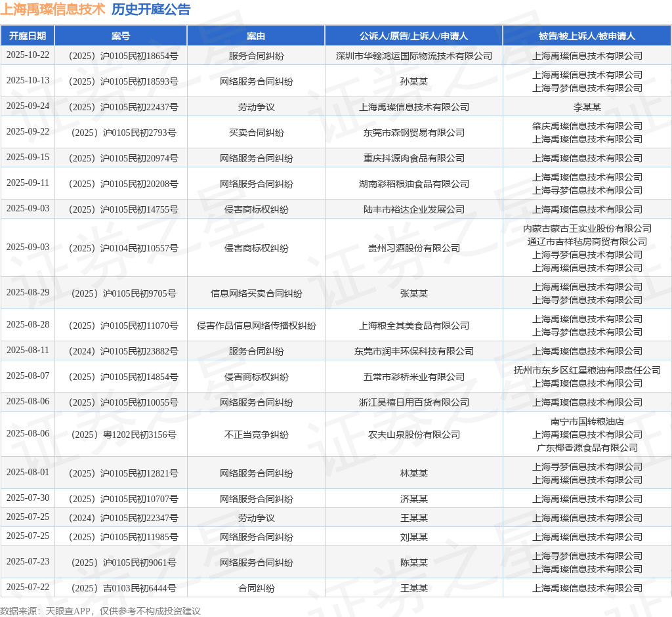Screen dimensions: 672x617
Task: Click the cause "侵害作品信息网络传播权纠纷"
Action: (257, 326)
